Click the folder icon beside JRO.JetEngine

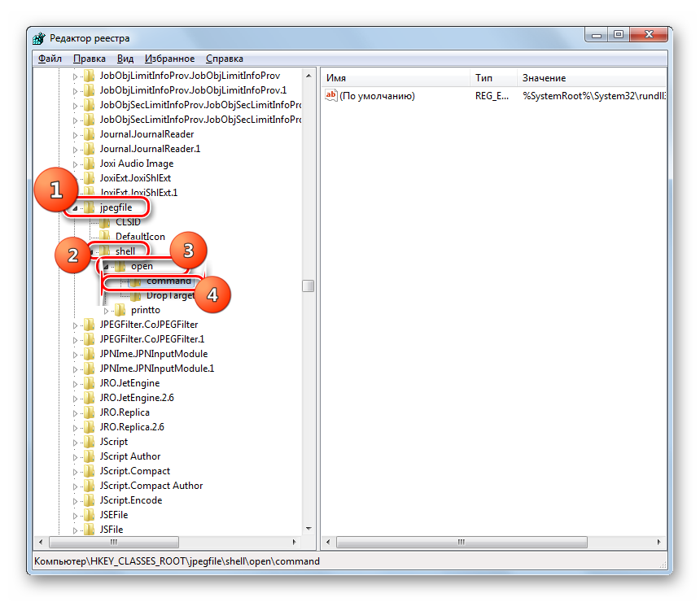89,383
